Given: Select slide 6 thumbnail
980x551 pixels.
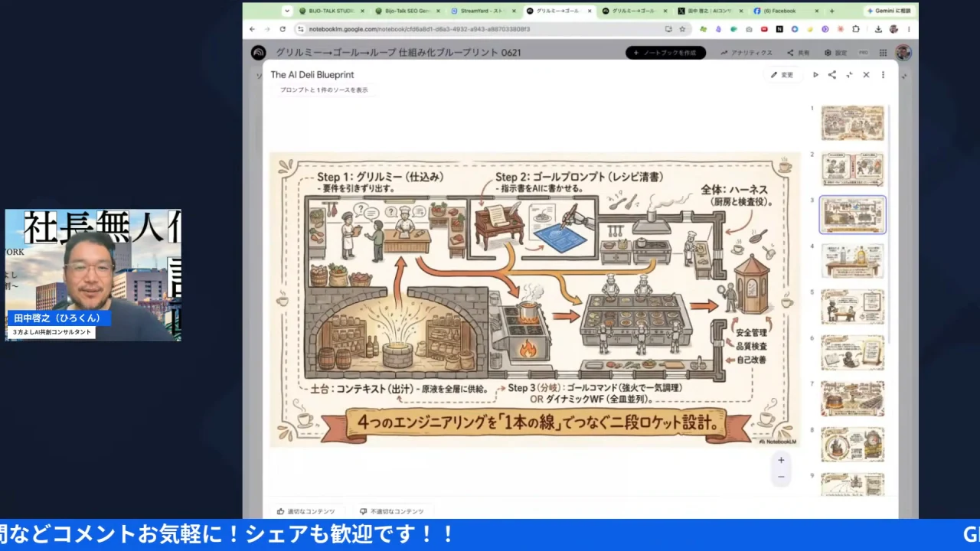Looking at the screenshot, I should click(x=852, y=353).
